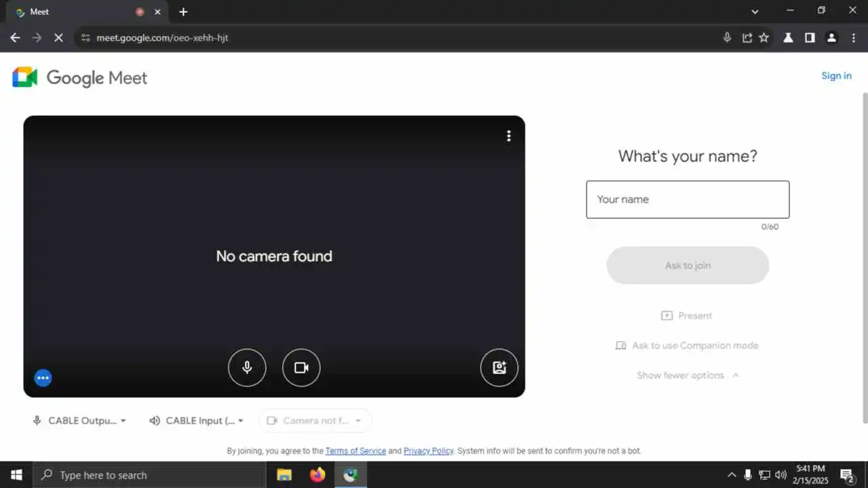Open network icon in system tray
The width and height of the screenshot is (868, 488).
(764, 475)
